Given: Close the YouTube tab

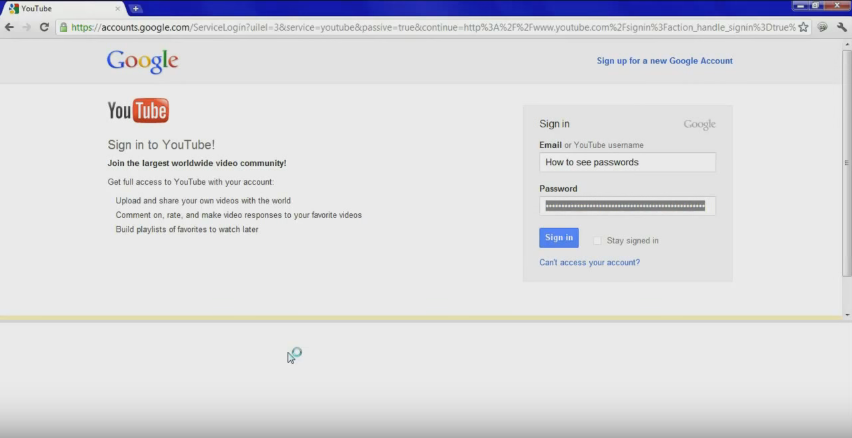Looking at the screenshot, I should coord(117,9).
